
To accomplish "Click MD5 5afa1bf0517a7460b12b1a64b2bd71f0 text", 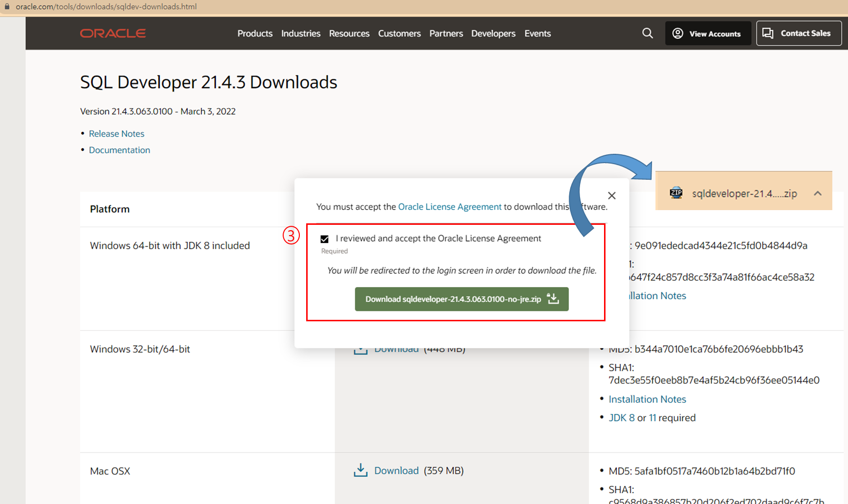I will [702, 471].
